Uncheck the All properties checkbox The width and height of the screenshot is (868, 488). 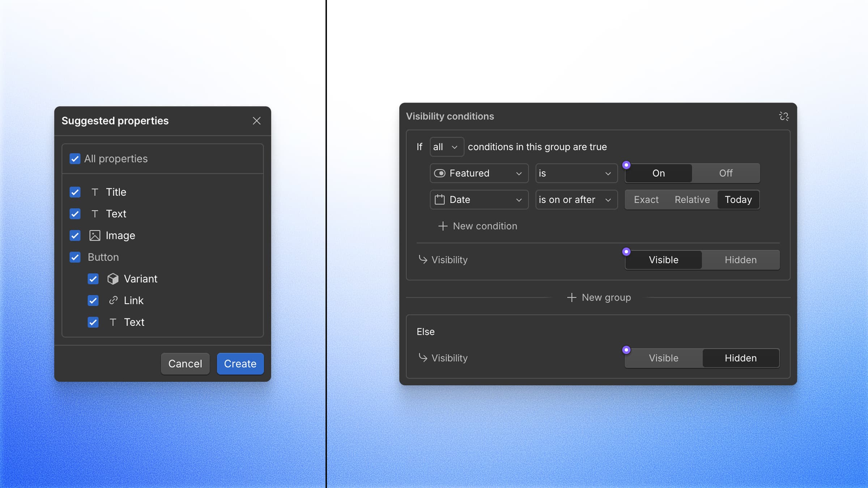(75, 159)
